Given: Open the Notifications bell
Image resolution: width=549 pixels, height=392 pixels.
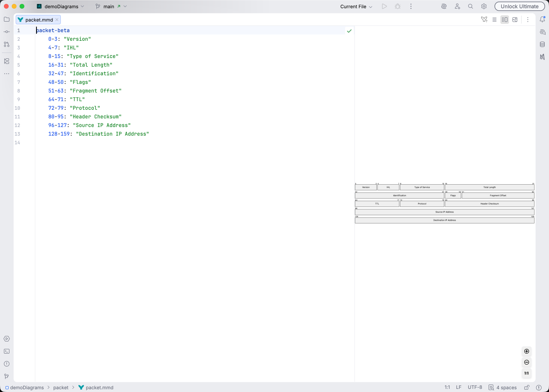Looking at the screenshot, I should click(543, 19).
